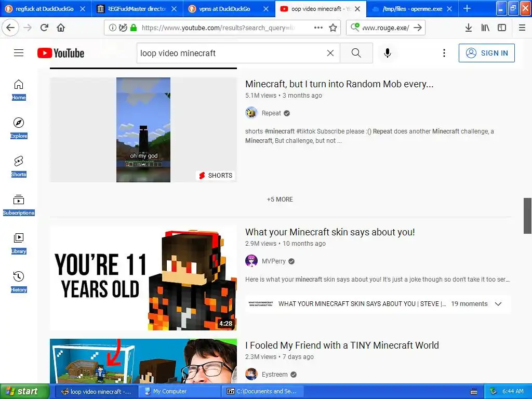532x399 pixels.
Task: Click MVPerry channel avatar
Action: point(251,261)
